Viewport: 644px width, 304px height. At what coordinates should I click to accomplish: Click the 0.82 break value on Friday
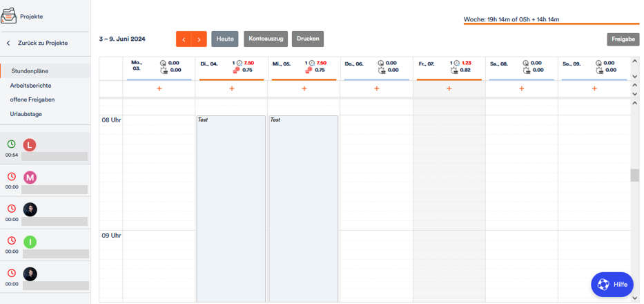coord(466,70)
